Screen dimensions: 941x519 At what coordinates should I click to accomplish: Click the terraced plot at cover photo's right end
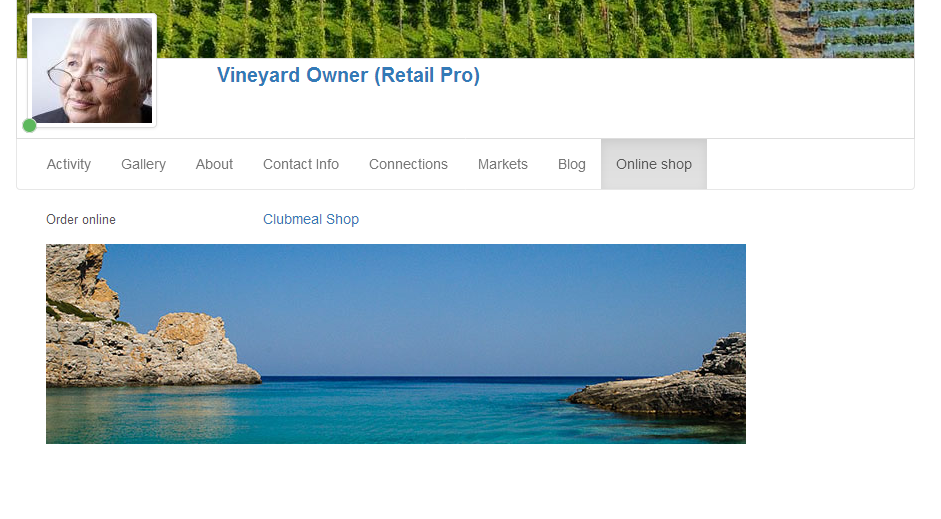(x=858, y=27)
